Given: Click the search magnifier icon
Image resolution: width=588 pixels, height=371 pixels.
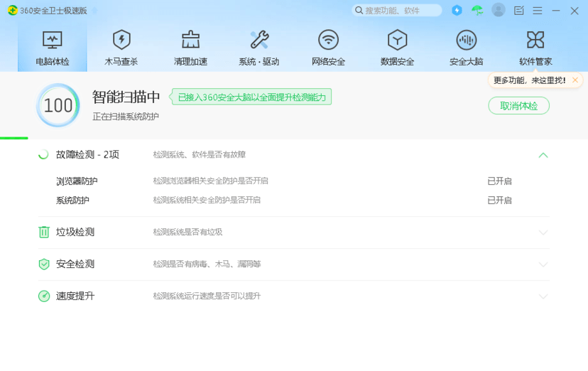Looking at the screenshot, I should 359,10.
